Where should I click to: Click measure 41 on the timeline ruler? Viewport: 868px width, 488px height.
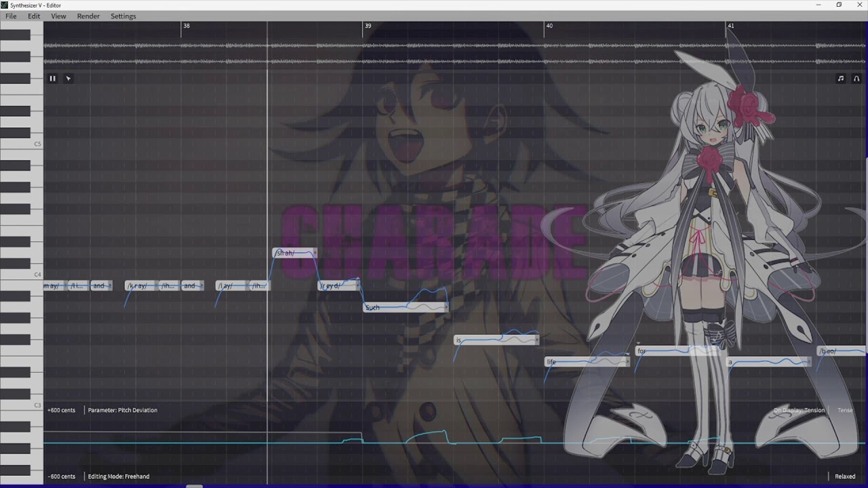point(730,26)
